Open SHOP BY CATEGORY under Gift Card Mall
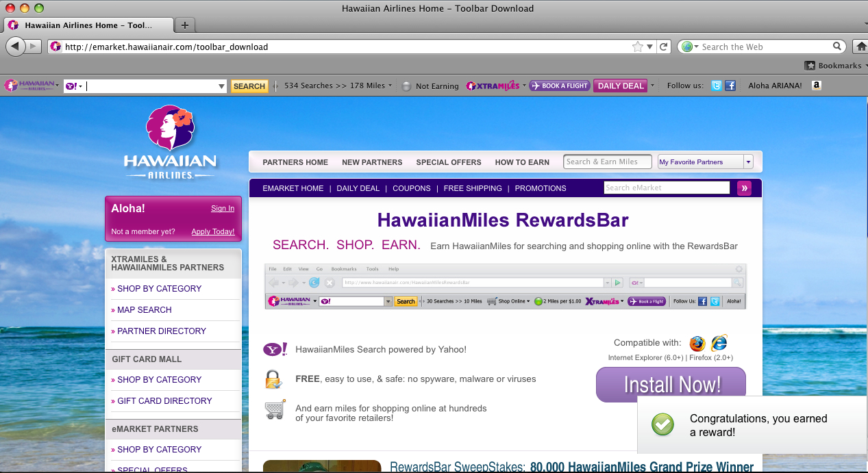The image size is (868, 473). pos(160,380)
